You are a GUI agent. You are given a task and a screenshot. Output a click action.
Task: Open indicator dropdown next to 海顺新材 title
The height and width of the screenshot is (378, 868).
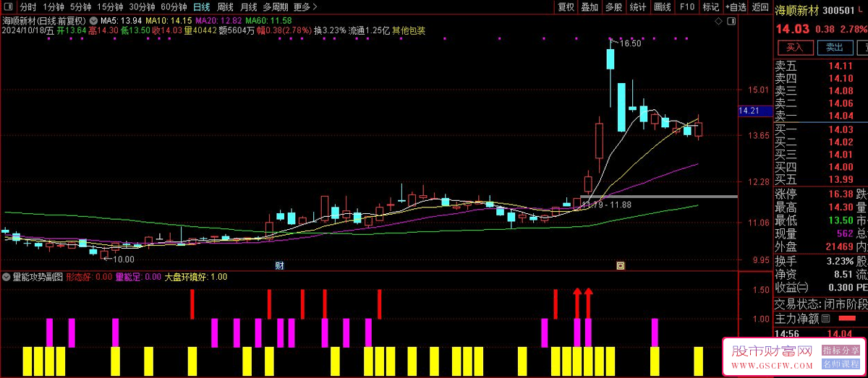click(93, 20)
